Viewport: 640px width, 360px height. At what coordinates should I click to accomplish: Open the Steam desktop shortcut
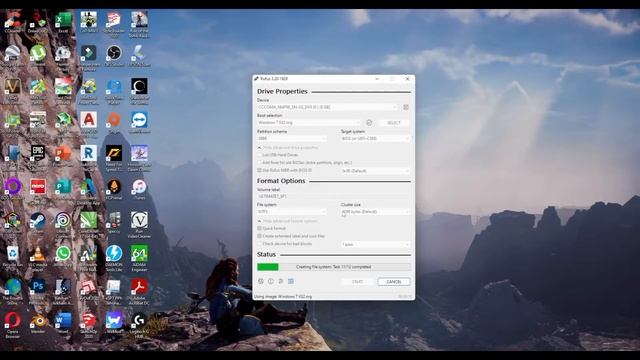click(x=38, y=223)
